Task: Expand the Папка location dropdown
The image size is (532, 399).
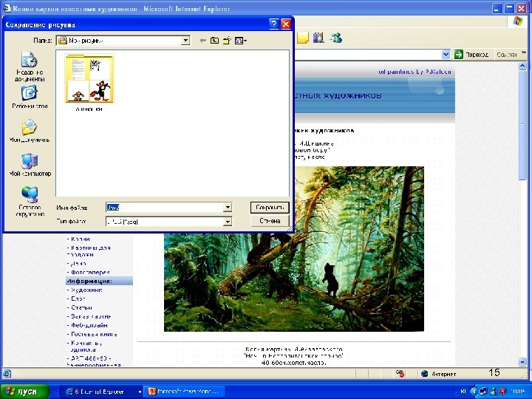Action: (185, 41)
